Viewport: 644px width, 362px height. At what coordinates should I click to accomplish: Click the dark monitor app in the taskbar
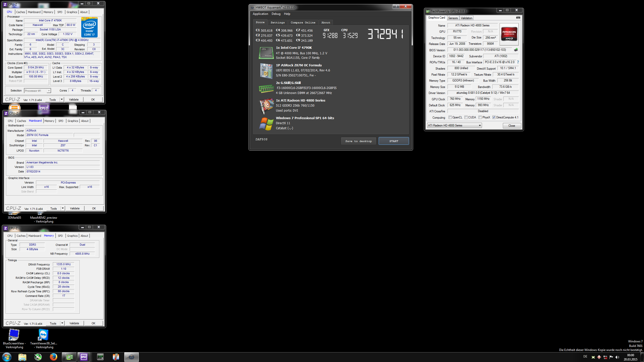coord(100,357)
